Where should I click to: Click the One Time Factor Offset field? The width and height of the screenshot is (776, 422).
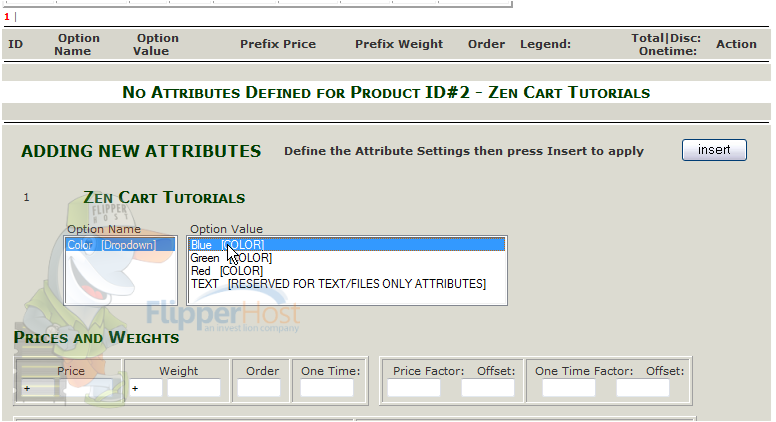tap(642, 388)
